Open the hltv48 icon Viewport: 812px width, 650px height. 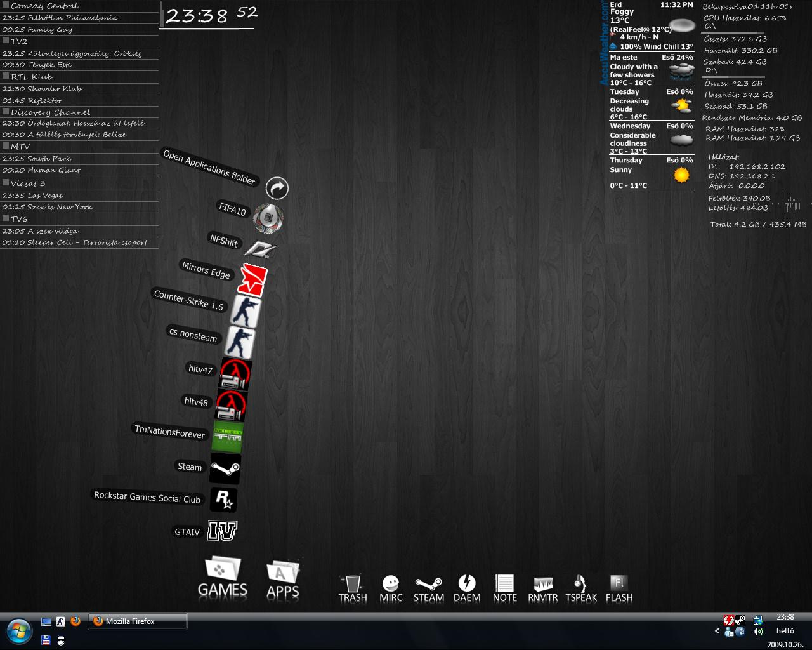coord(230,405)
